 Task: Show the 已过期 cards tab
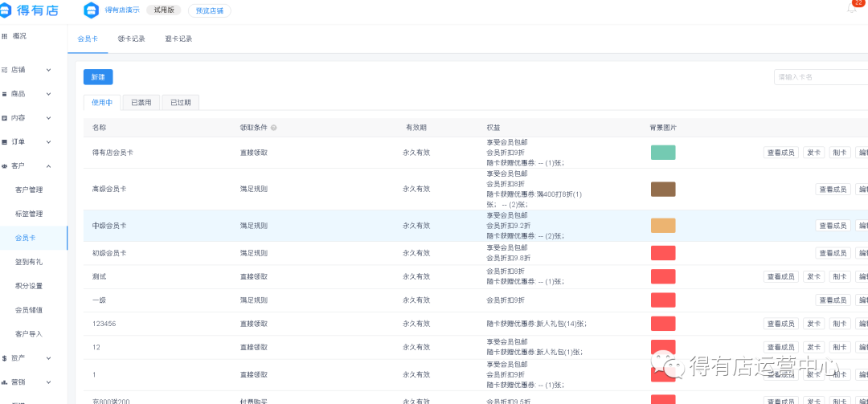coord(181,103)
